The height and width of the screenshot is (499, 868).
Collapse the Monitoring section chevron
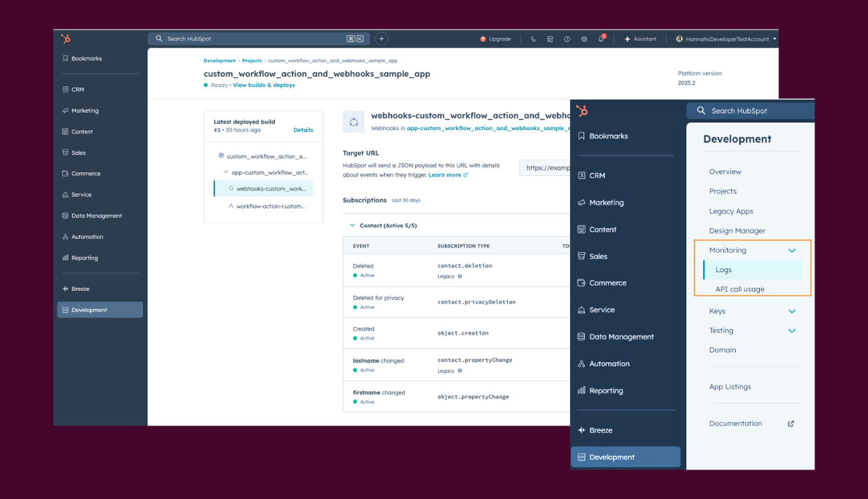click(792, 251)
